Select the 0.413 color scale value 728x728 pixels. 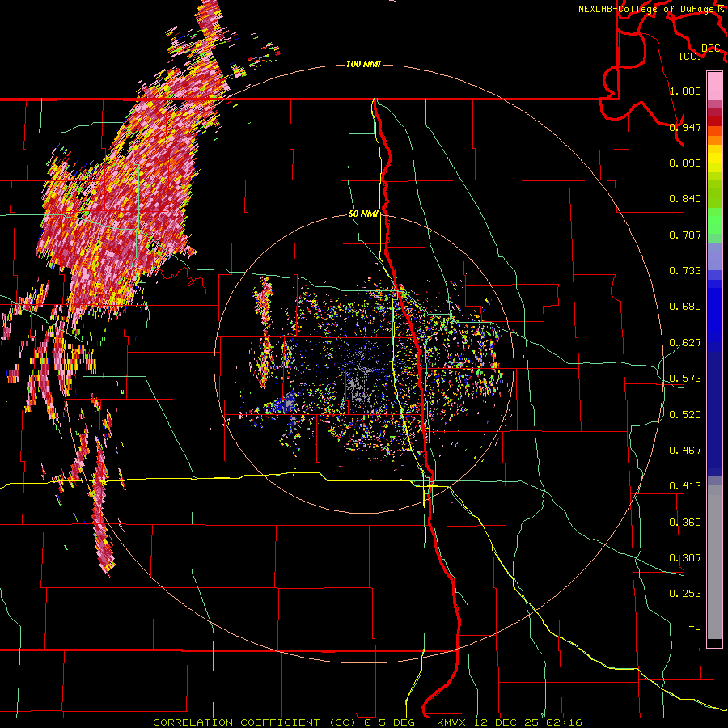pos(685,486)
